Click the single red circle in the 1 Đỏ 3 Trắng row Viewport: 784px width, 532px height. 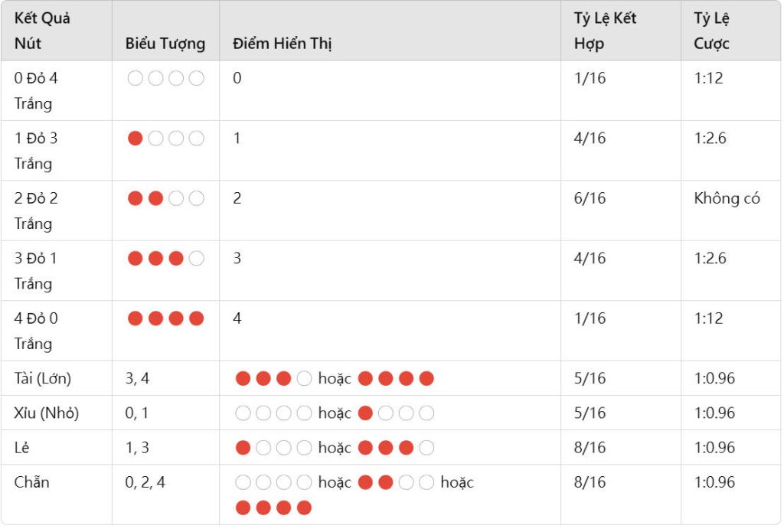[135, 139]
